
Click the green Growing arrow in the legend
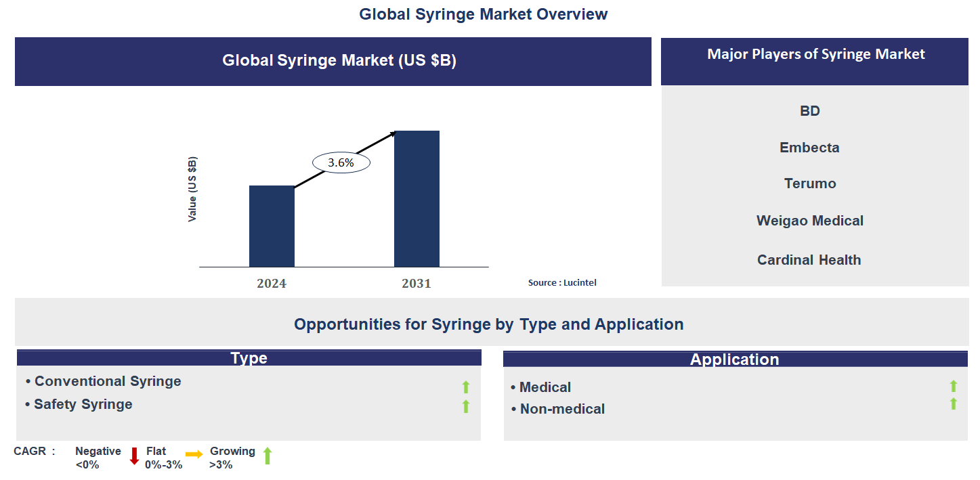click(x=267, y=456)
